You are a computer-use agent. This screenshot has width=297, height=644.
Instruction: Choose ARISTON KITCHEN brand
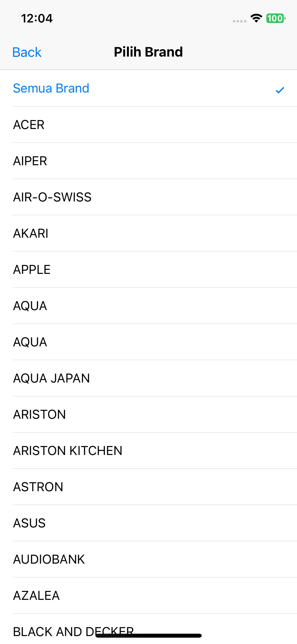[x=148, y=450]
